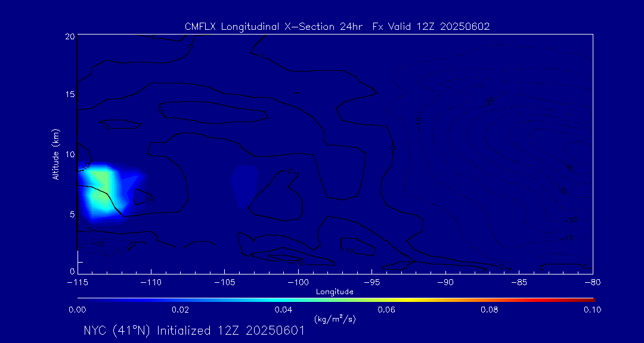Viewport: 644px width, 343px height.
Task: Select longitude tick label -80
Action: (x=592, y=282)
